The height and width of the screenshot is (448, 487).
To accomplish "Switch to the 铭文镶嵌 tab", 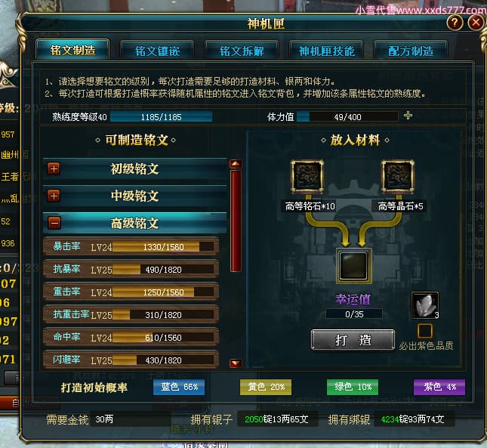I will pos(157,51).
